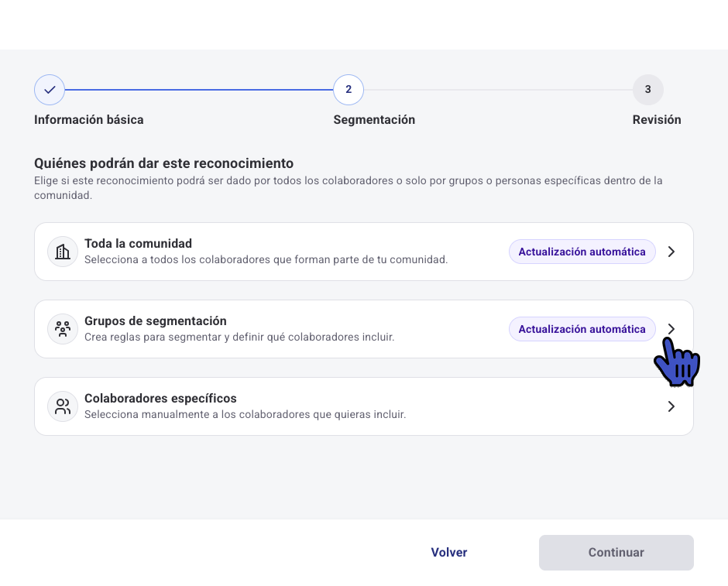Click description 'Crea reglas para segmentar'
This screenshot has height=586, width=728.
(239, 337)
